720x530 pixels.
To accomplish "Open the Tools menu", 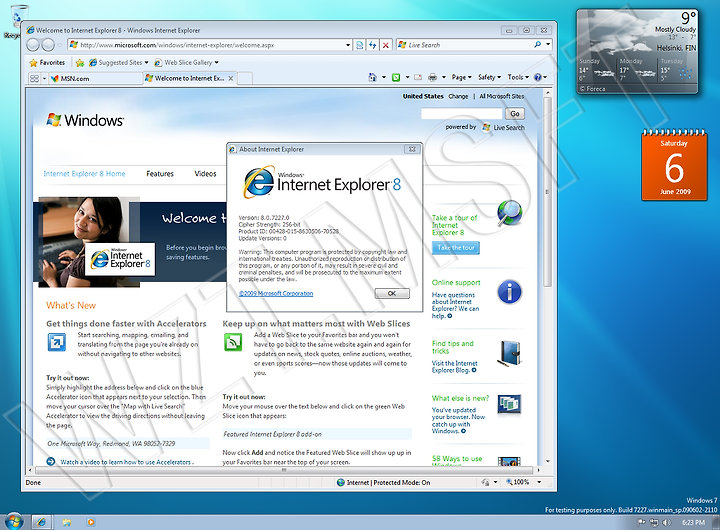I will click(518, 77).
